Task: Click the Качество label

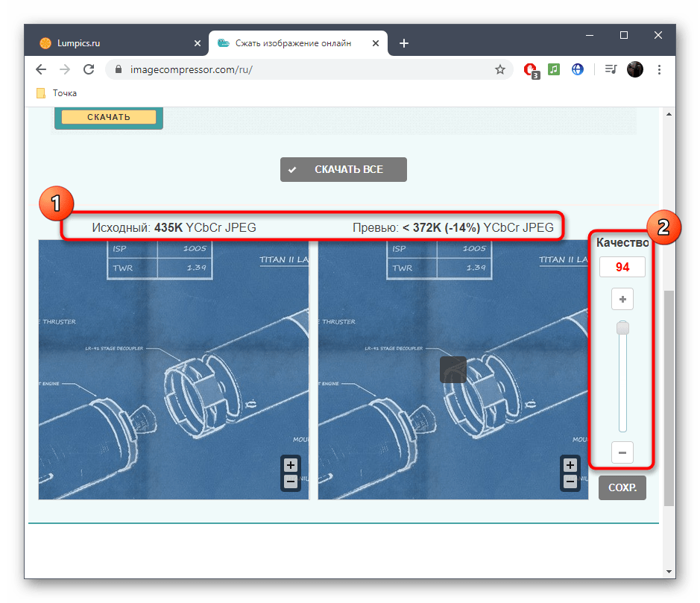Action: click(622, 242)
